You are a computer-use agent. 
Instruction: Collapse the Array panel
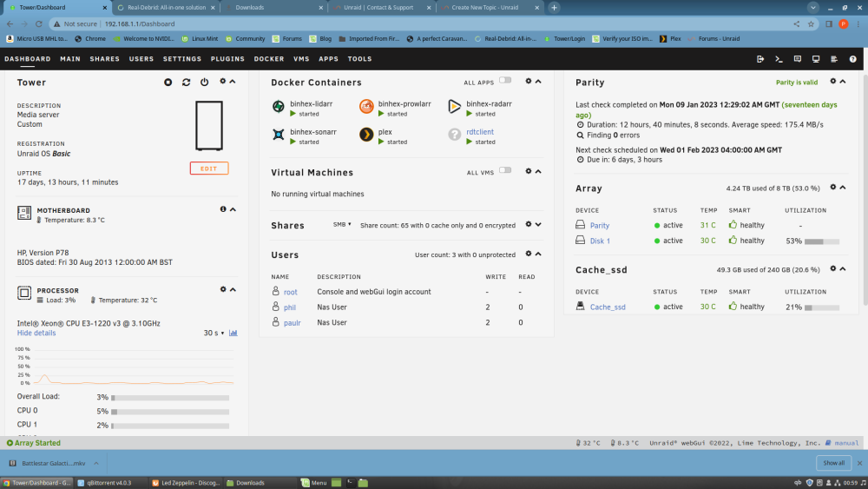click(x=843, y=188)
